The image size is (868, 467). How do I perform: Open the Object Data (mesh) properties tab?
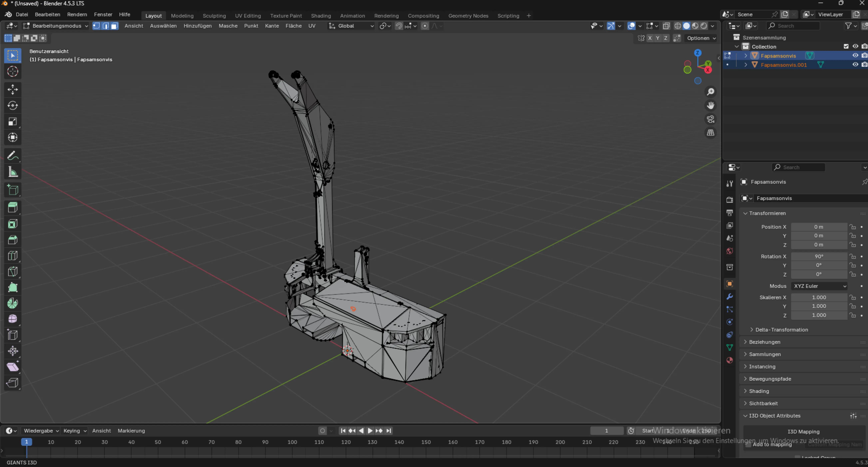729,347
